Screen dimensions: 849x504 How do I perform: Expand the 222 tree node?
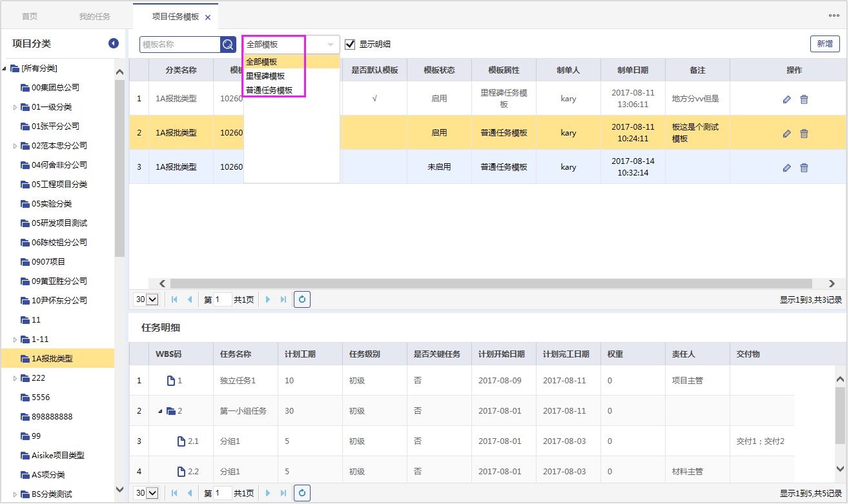(x=15, y=378)
